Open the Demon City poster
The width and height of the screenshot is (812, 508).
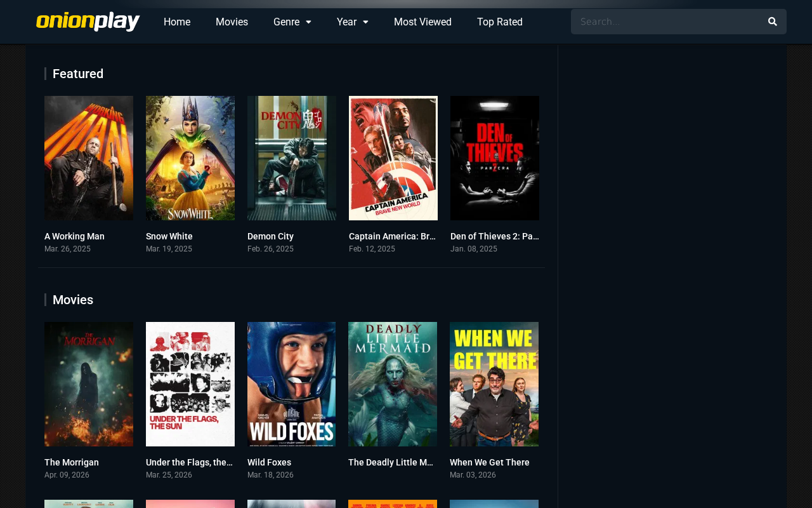coord(292,158)
